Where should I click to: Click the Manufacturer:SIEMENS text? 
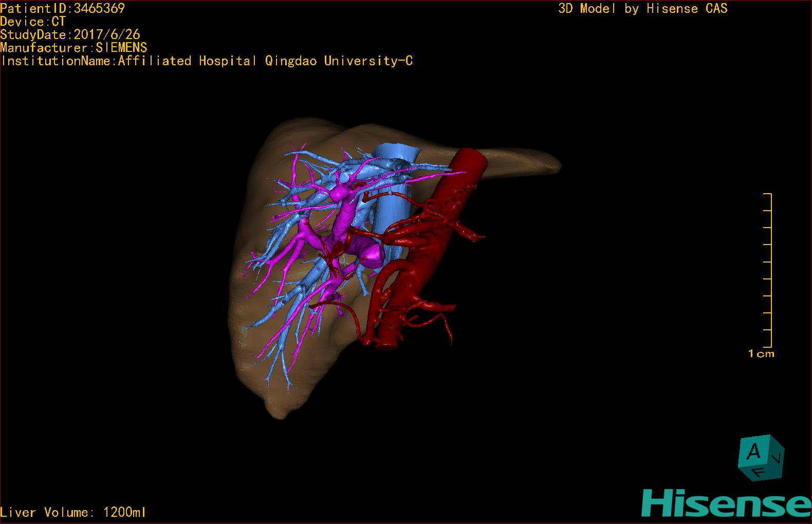(x=73, y=48)
